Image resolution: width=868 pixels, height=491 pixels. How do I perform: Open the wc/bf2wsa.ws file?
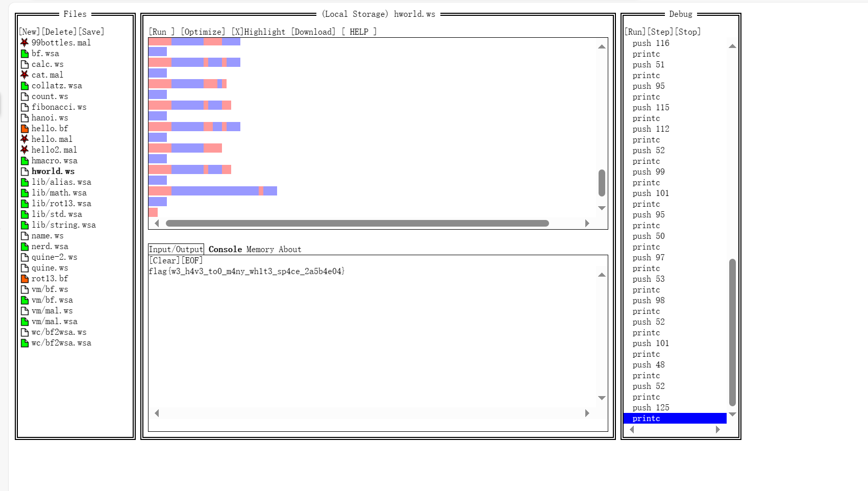click(x=59, y=332)
